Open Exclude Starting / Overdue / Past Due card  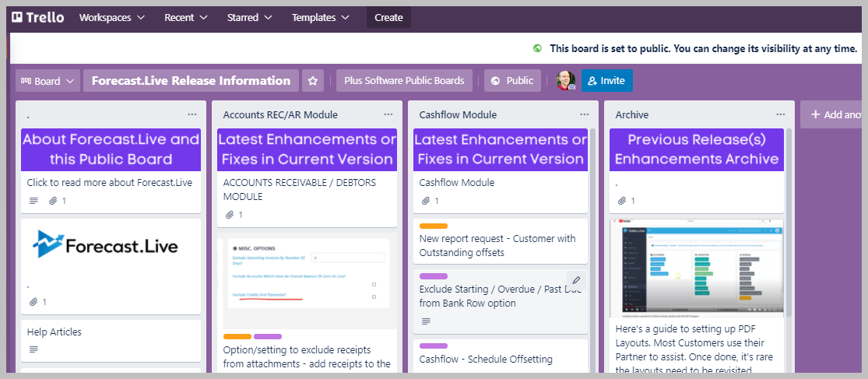pos(501,301)
